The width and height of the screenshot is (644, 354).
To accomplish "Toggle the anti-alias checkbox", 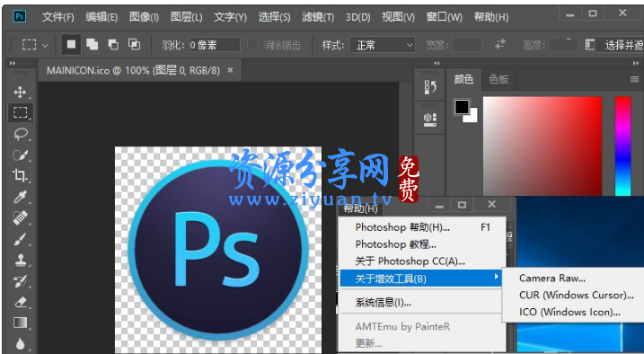I will coord(253,44).
